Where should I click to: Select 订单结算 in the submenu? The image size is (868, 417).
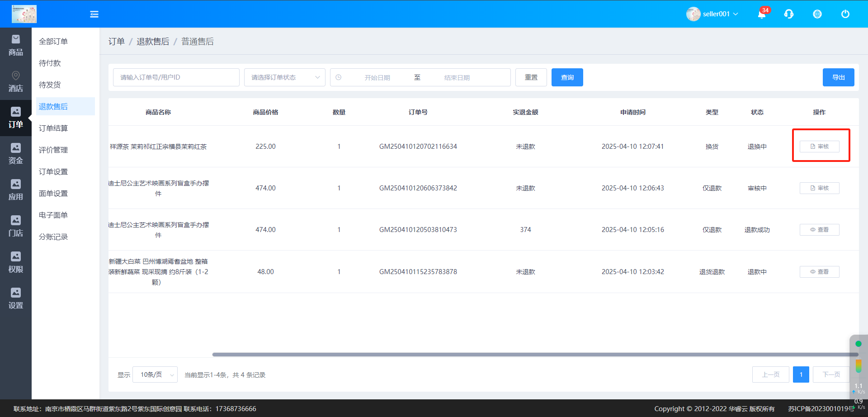pyautogui.click(x=53, y=128)
